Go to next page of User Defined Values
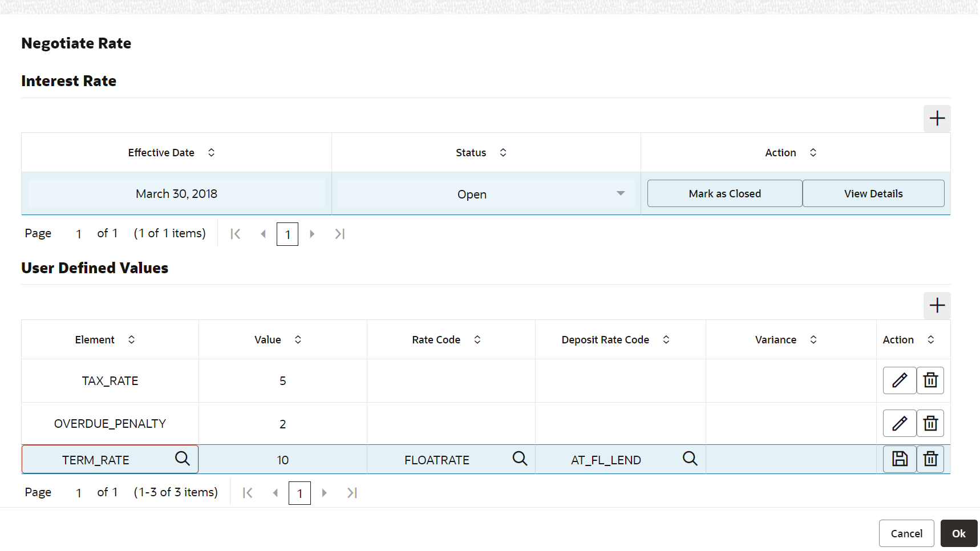Screen dimensions: 980x551 pos(324,493)
